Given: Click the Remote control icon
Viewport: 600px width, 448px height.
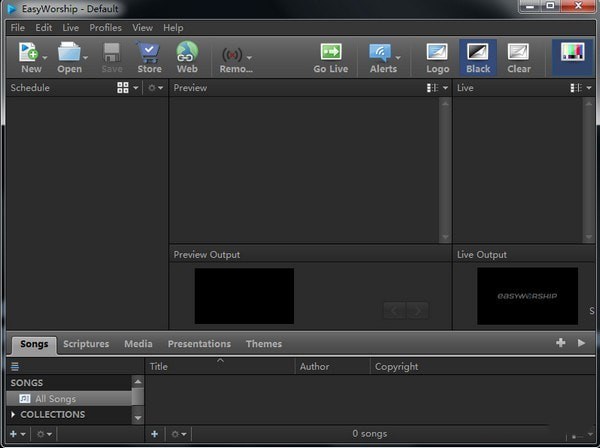Looking at the screenshot, I should pos(233,54).
